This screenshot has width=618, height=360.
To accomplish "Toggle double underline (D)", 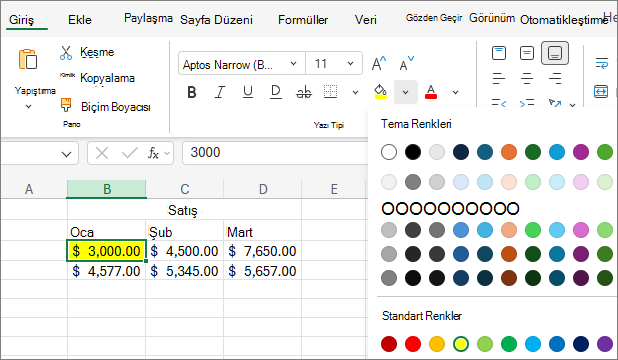I will coord(275,92).
